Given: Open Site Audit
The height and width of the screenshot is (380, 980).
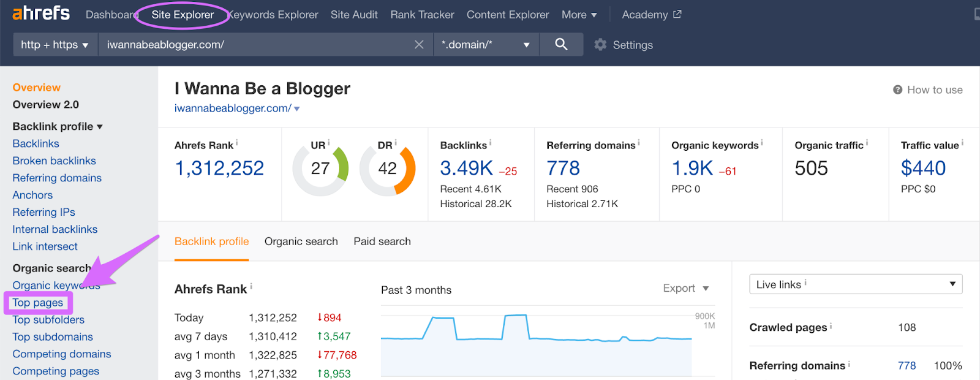Looking at the screenshot, I should (x=354, y=15).
